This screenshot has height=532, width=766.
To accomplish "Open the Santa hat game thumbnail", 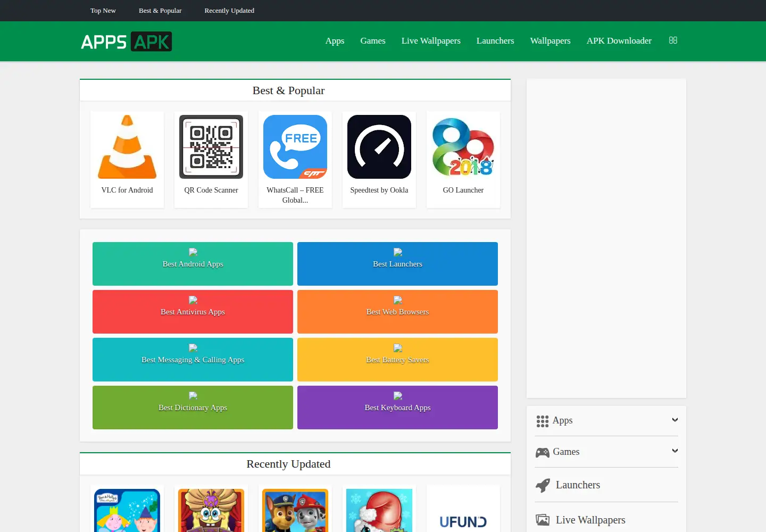I will 379,511.
